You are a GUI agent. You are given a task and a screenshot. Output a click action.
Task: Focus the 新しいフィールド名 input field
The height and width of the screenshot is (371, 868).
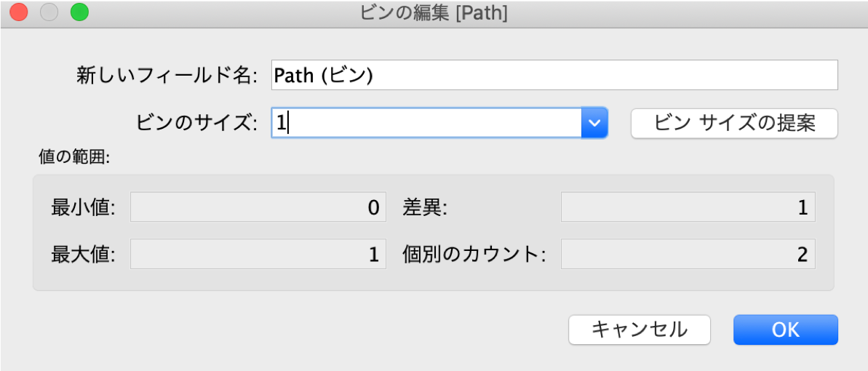[554, 75]
